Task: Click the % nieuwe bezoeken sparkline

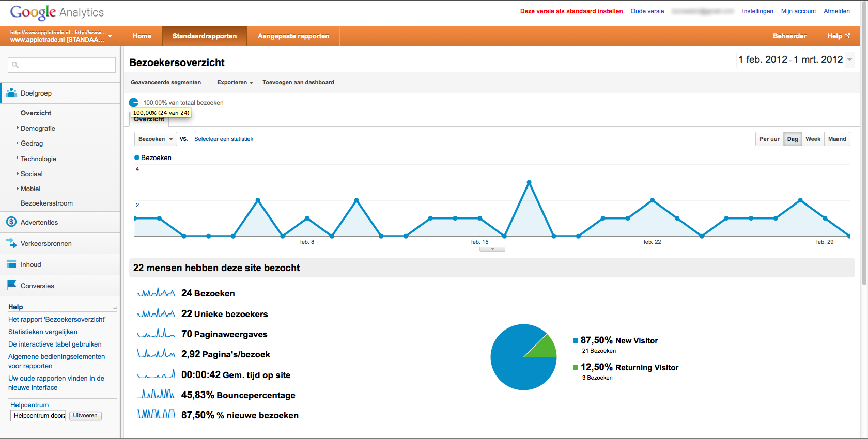Action: 156,415
